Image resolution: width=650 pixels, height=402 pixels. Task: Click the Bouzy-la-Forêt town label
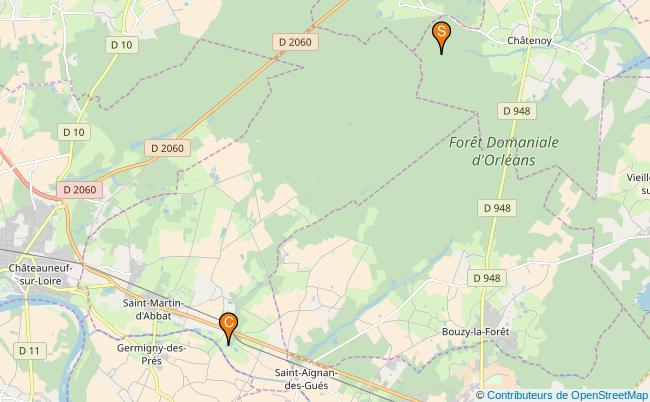point(475,332)
